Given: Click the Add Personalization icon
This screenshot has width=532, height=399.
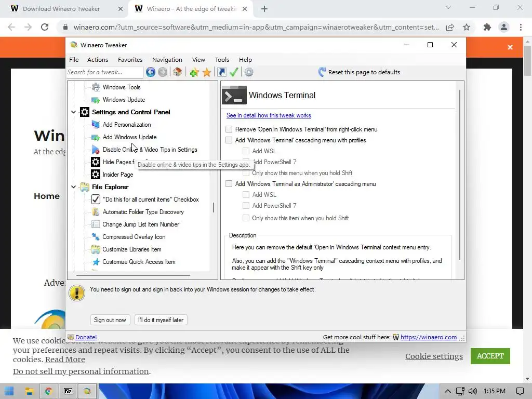Looking at the screenshot, I should 96,125.
